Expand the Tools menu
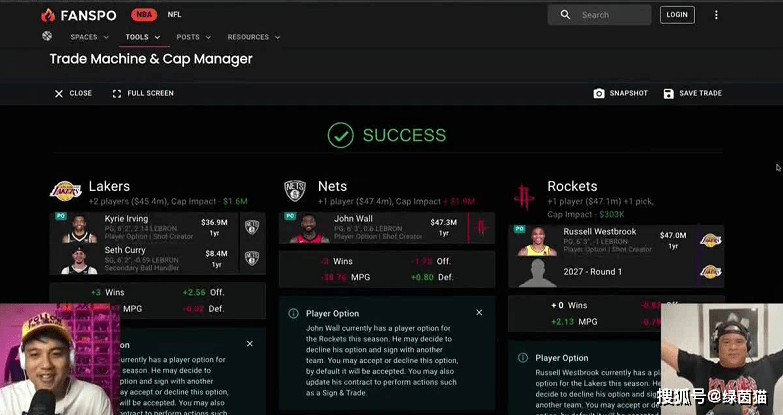The width and height of the screenshot is (783, 415). 143,37
